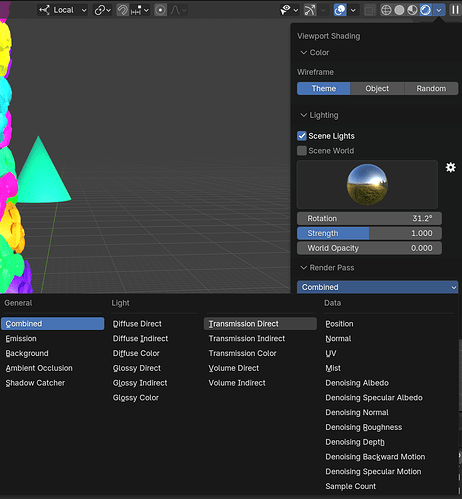Toggle proportional editing circle icon

(x=160, y=10)
